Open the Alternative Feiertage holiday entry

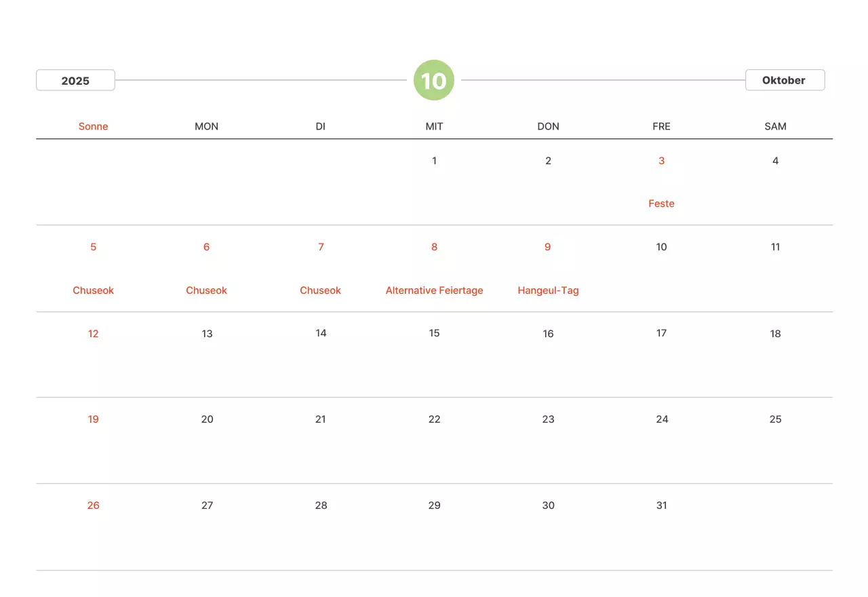coord(434,290)
